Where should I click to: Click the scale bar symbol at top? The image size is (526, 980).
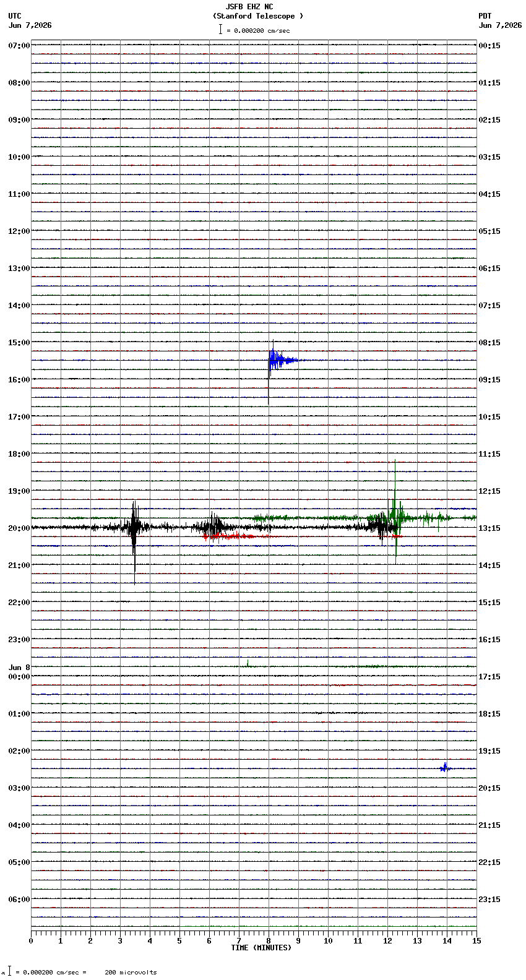[x=220, y=29]
